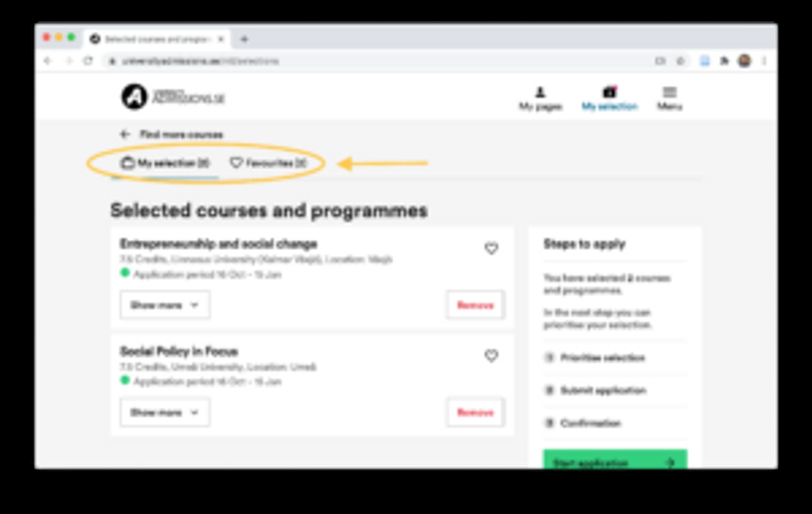Open the hamburger Menu icon
The height and width of the screenshot is (514, 812).
coord(669,92)
